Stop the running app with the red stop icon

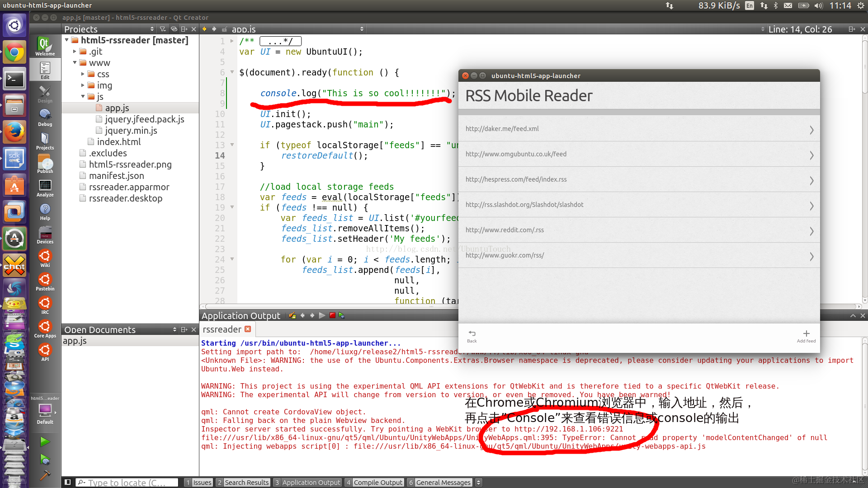tap(332, 315)
